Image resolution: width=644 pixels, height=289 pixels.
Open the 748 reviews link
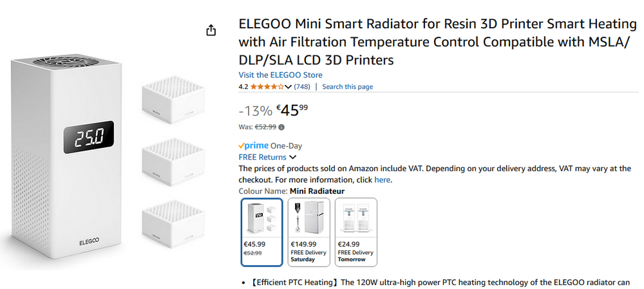pos(302,87)
